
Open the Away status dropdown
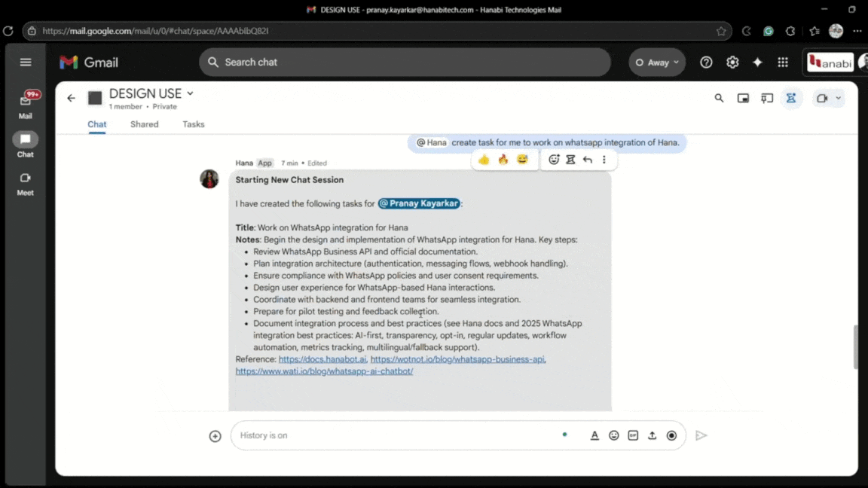point(656,63)
